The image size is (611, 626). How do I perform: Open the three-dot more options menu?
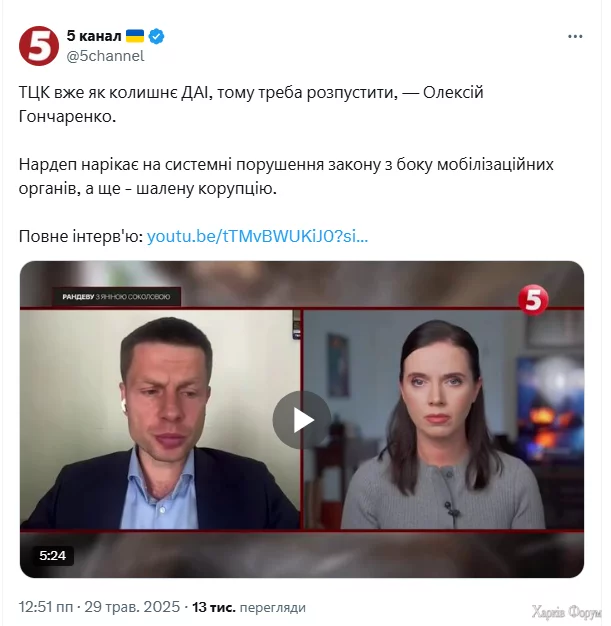tap(575, 36)
